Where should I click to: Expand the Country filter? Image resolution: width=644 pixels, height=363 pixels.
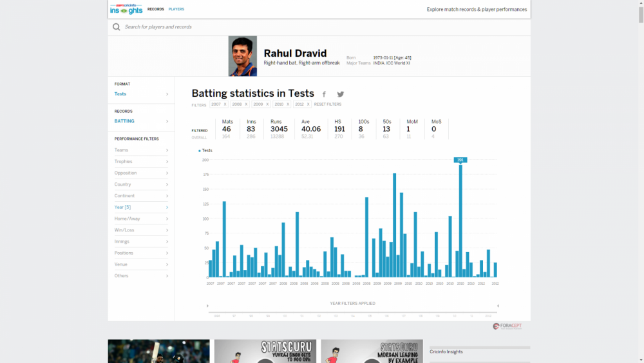coord(141,184)
